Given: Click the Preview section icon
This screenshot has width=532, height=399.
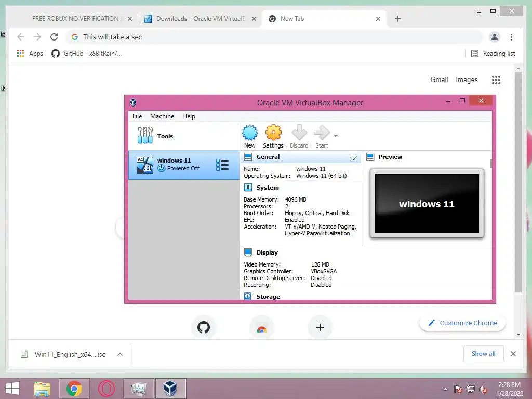Looking at the screenshot, I should pyautogui.click(x=370, y=157).
